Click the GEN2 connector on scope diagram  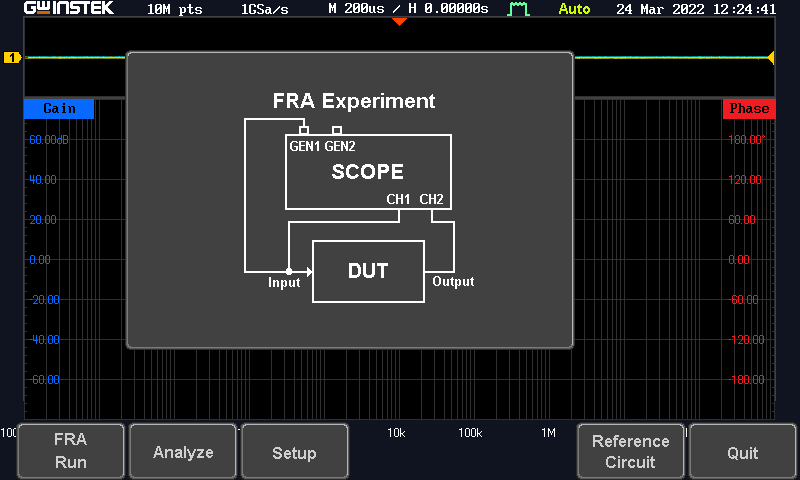(337, 131)
